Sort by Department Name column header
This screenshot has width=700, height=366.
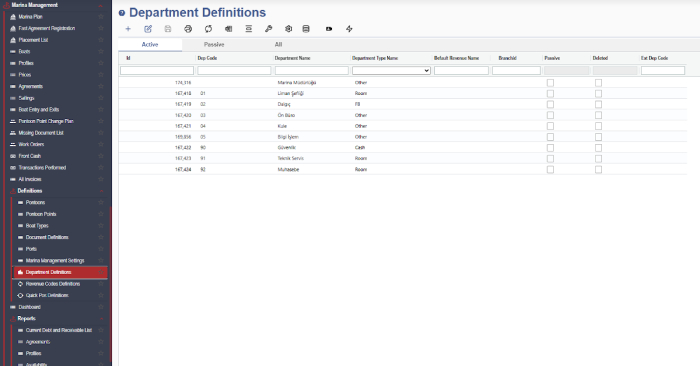[x=292, y=58]
